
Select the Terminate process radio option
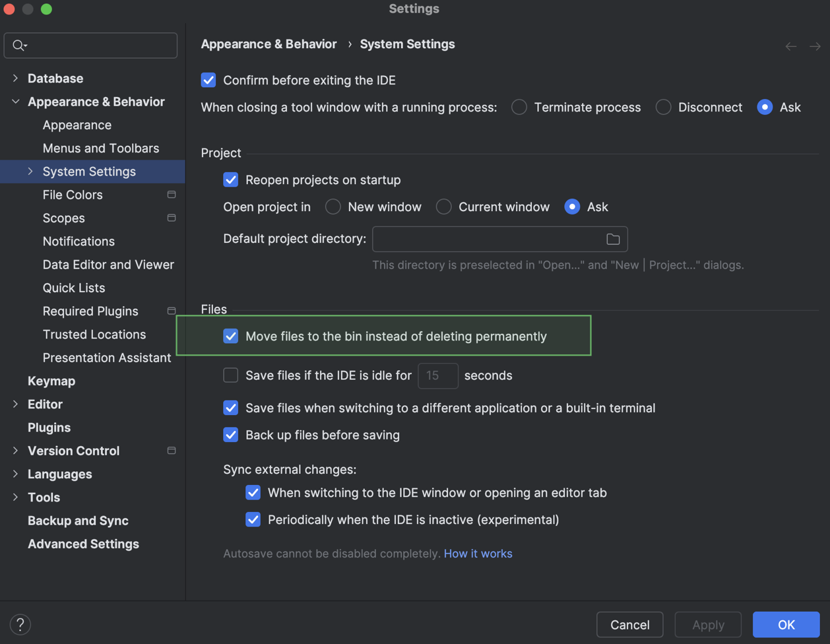click(519, 108)
